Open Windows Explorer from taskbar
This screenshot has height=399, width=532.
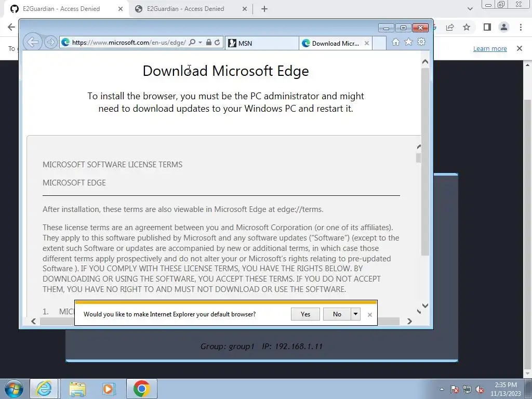pos(77,389)
